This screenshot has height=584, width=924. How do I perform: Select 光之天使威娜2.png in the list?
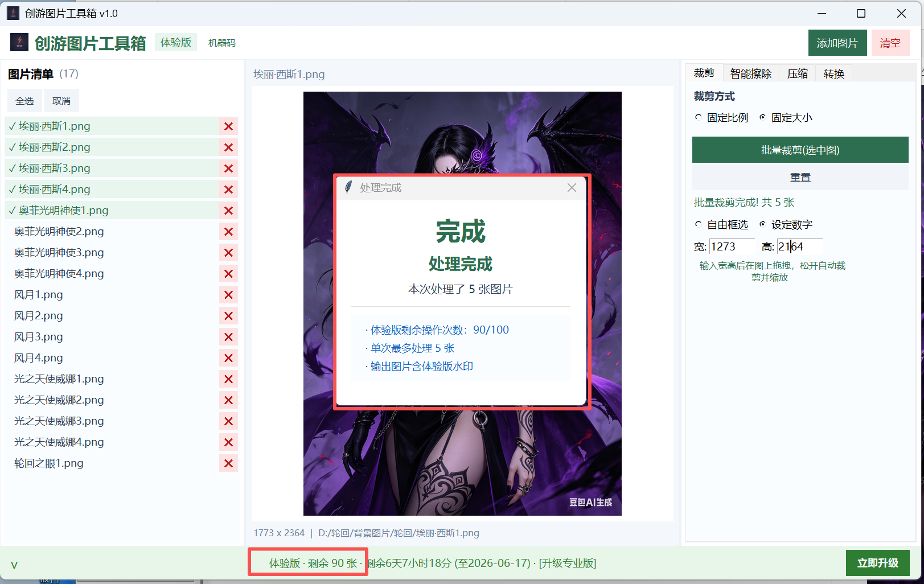coord(112,400)
